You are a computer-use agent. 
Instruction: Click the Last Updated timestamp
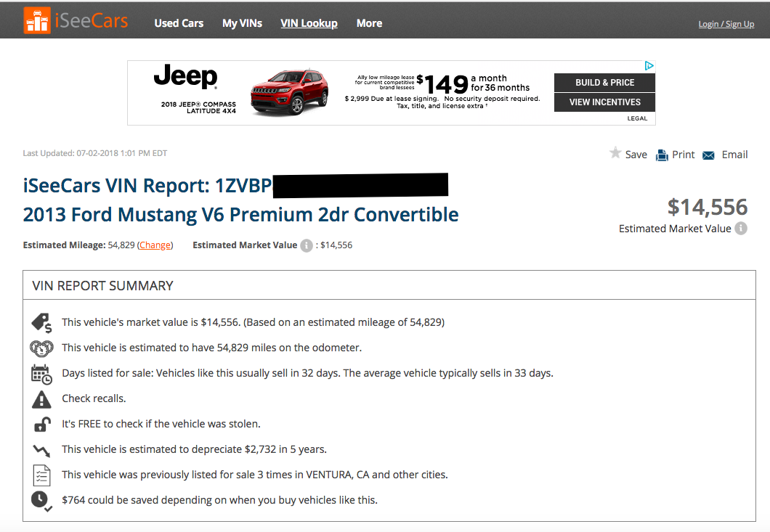pyautogui.click(x=94, y=153)
